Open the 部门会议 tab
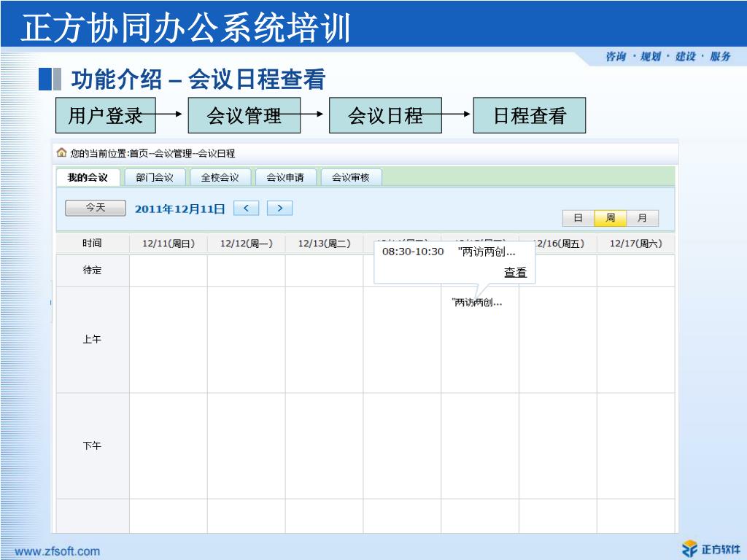 click(x=155, y=178)
